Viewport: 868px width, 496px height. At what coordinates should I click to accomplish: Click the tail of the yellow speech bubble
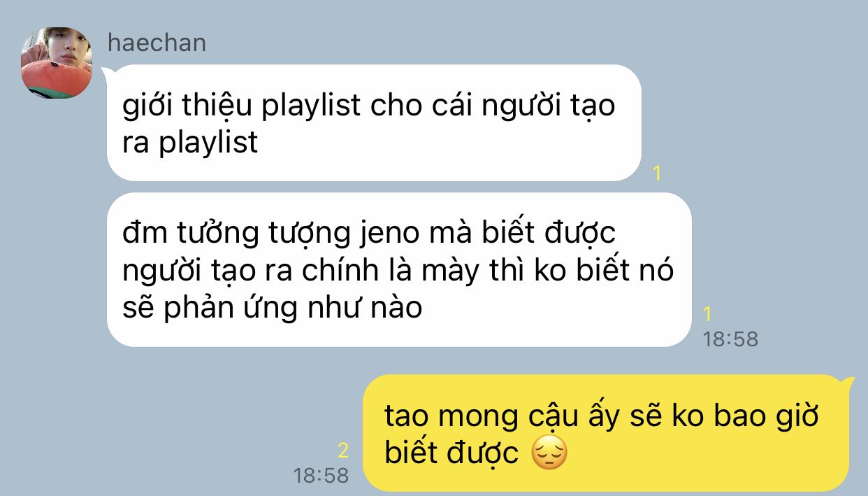[x=848, y=382]
